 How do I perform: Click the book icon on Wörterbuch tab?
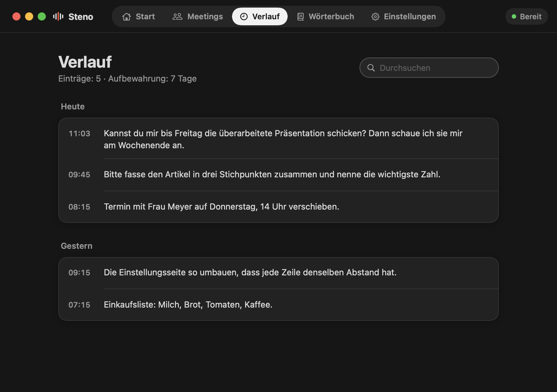tap(300, 16)
